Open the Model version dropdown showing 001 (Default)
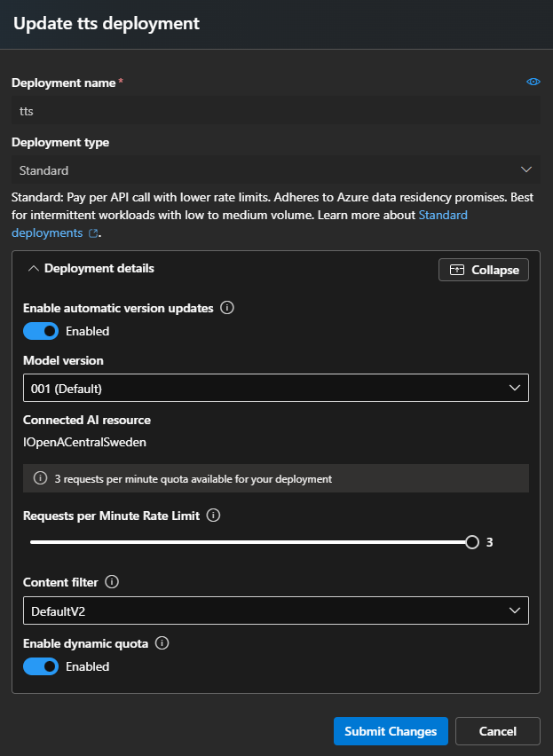This screenshot has height=756, width=553. click(x=276, y=387)
